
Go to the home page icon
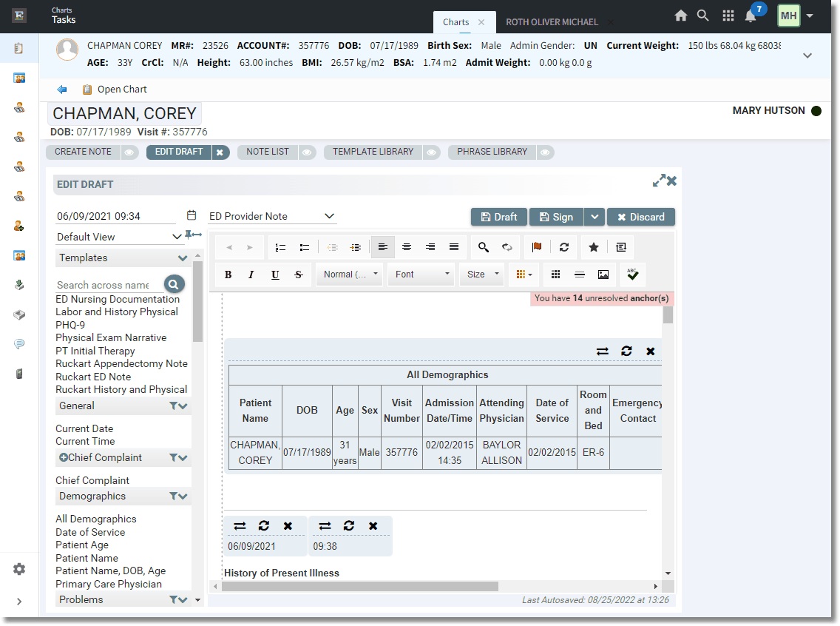coord(680,16)
